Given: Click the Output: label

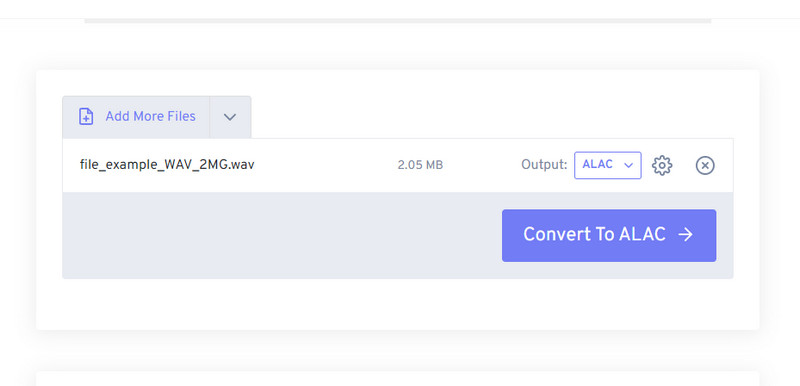Looking at the screenshot, I should [x=544, y=165].
